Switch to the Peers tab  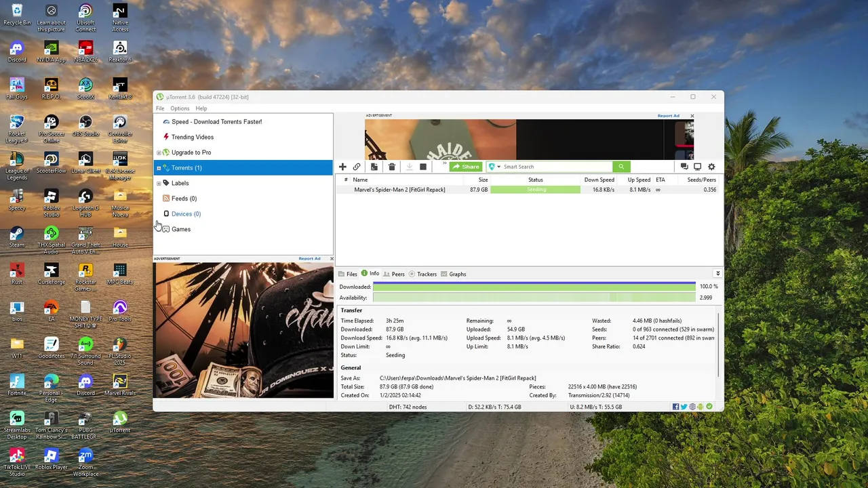tap(394, 274)
